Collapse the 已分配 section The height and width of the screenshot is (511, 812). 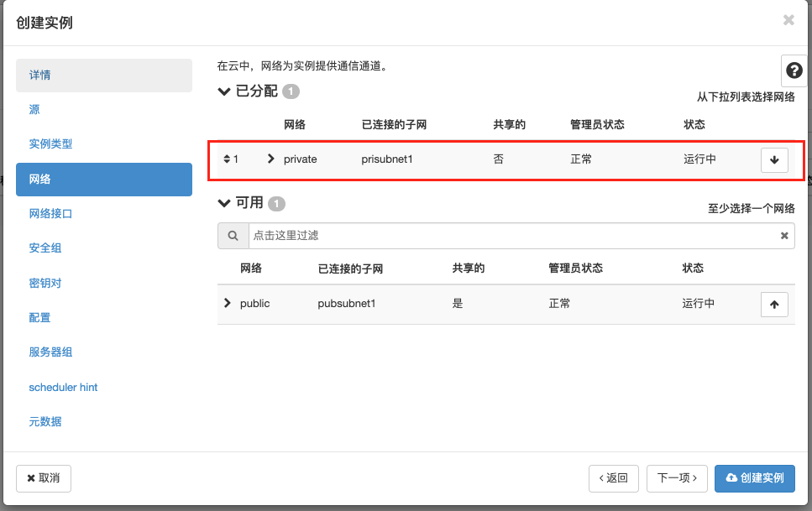223,91
